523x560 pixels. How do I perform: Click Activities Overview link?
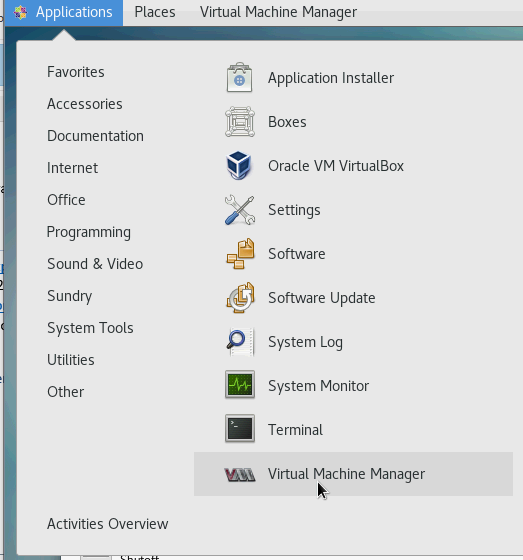pos(108,524)
